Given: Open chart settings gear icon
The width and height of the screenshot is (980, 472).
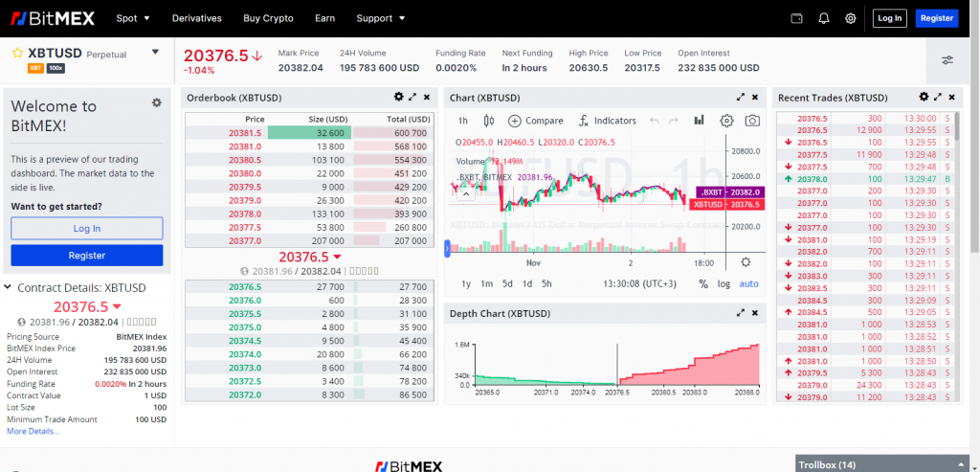Looking at the screenshot, I should (726, 121).
